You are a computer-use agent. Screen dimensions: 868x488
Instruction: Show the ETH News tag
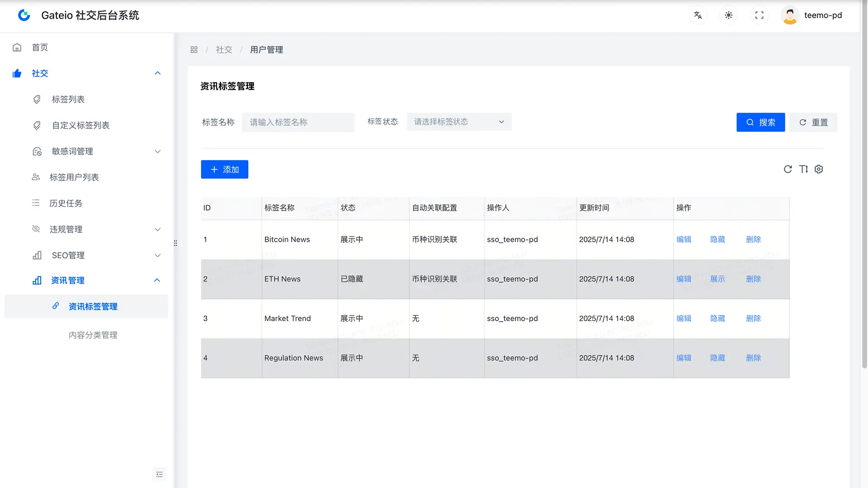coord(717,279)
